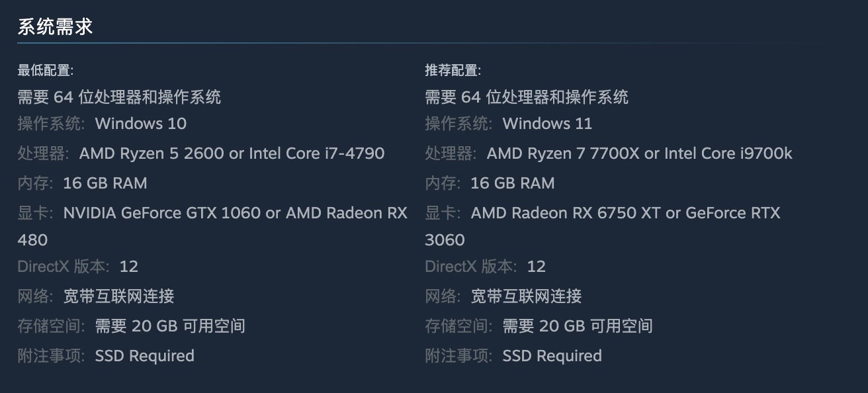This screenshot has width=868, height=393.
Task: Click DirectX 版本 label in minimum column
Action: pos(63,267)
